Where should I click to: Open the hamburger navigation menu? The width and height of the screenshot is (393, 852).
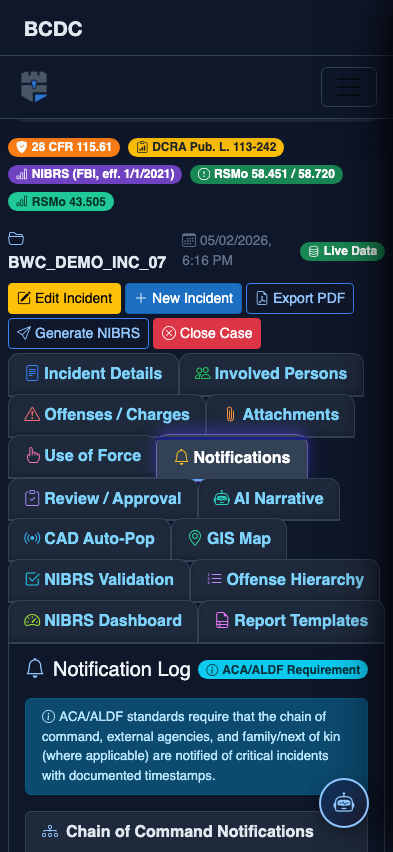(x=349, y=87)
